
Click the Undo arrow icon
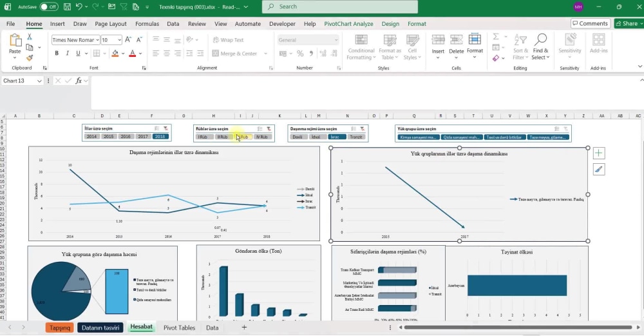[79, 6]
